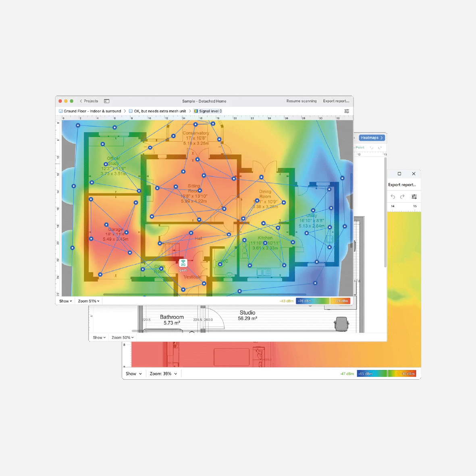Open the Zoom 50% dropdown

(123, 338)
